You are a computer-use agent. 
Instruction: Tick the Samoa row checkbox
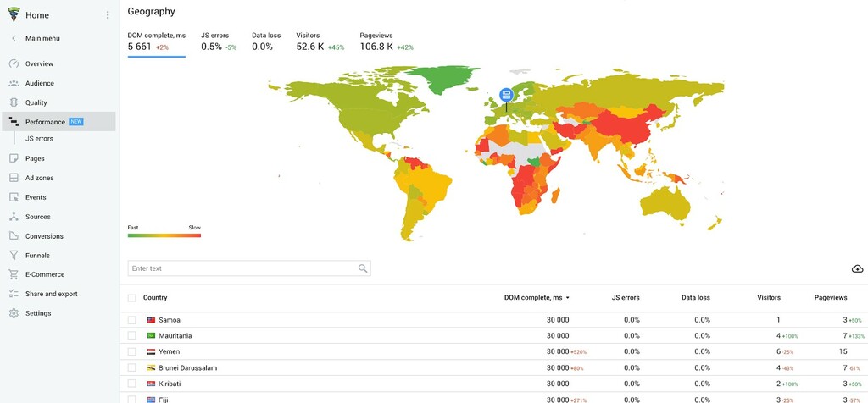pos(131,320)
